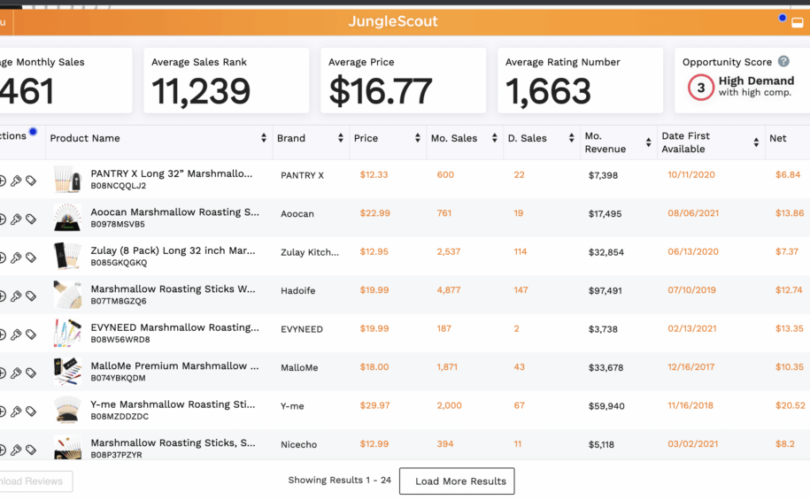Minimize the JungleScout extension window icon

coord(797,23)
